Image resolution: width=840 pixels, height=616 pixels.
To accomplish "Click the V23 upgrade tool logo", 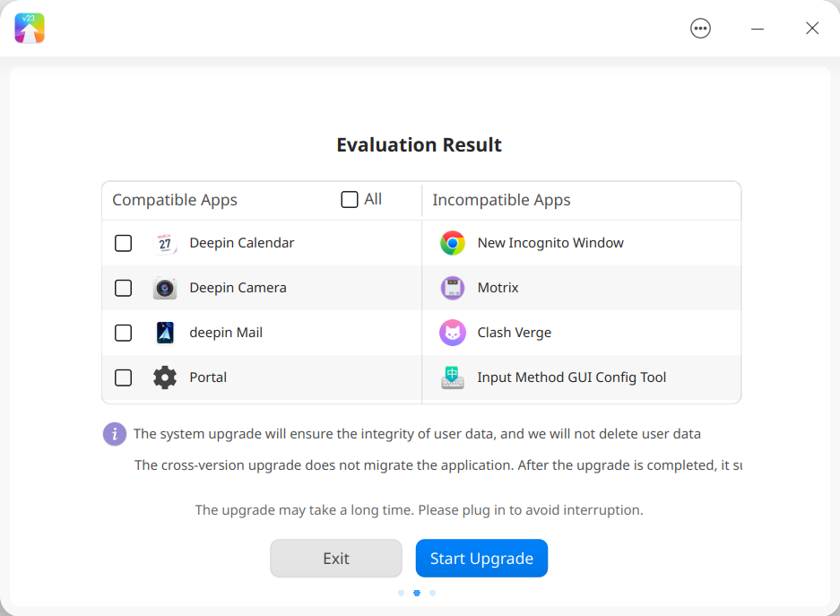I will (30, 29).
